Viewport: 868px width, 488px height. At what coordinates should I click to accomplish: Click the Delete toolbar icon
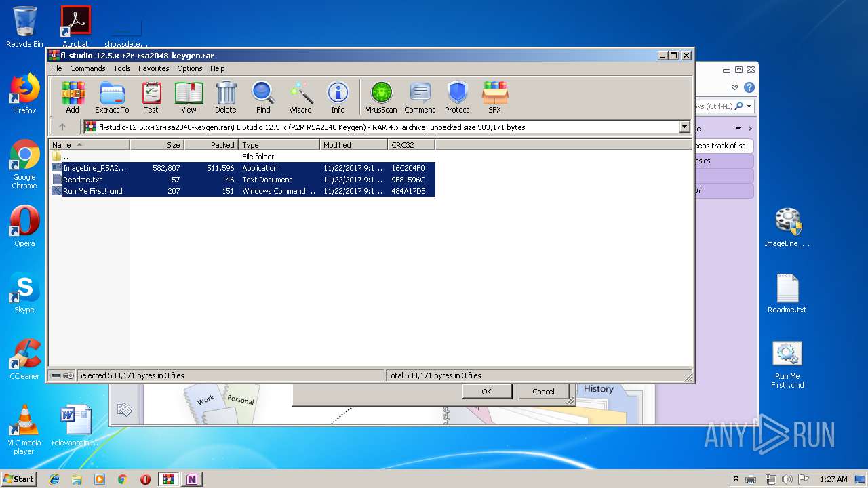[x=226, y=97]
